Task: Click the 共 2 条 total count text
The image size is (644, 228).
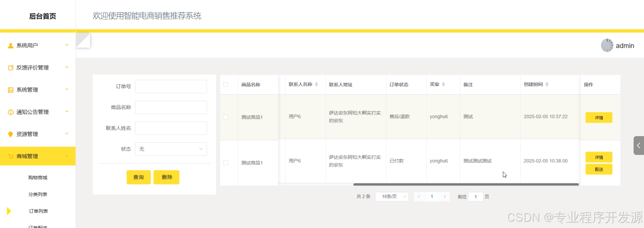Action: pos(363,197)
